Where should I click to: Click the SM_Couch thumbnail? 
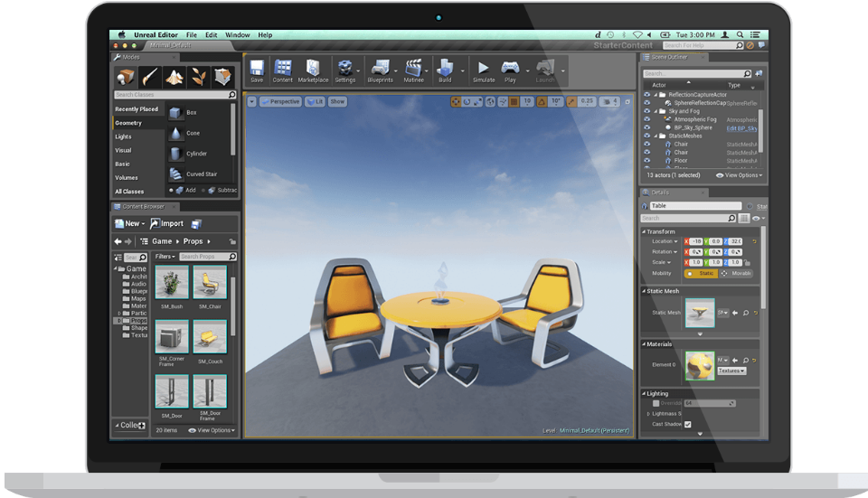pyautogui.click(x=210, y=337)
